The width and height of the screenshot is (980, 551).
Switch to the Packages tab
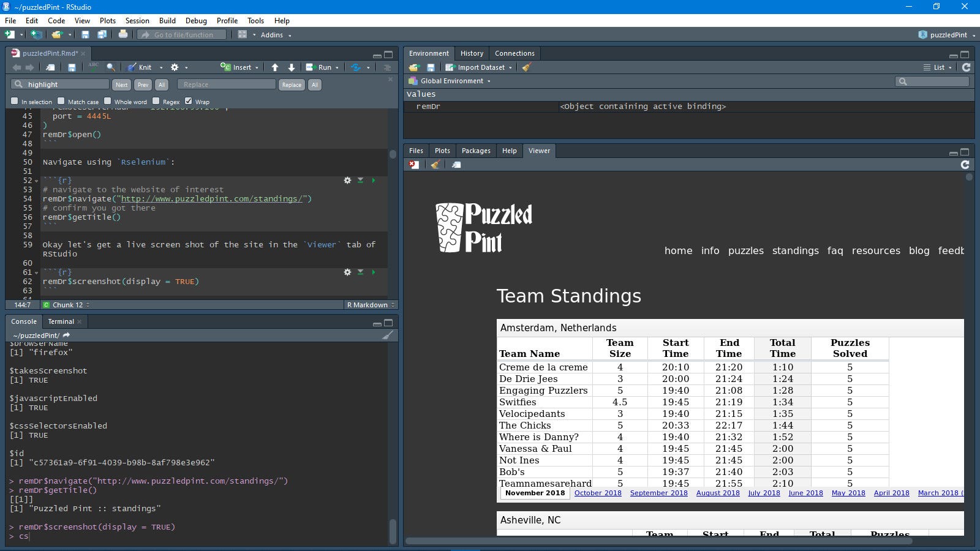click(476, 151)
